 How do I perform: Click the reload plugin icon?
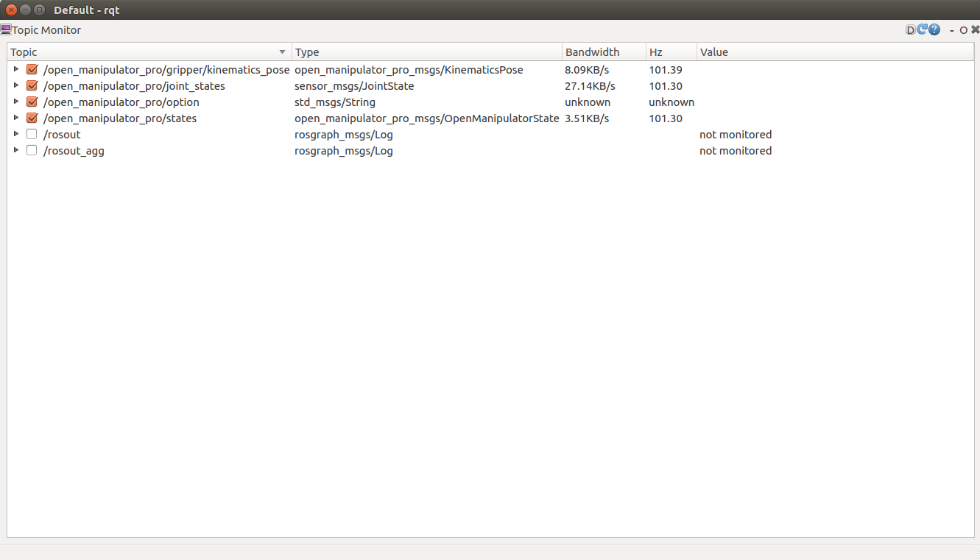pos(922,30)
